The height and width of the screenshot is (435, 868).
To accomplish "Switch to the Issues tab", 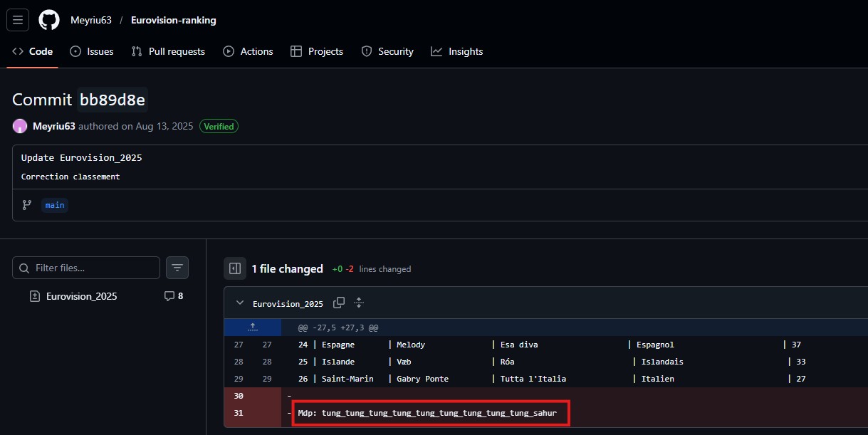I will pos(92,51).
